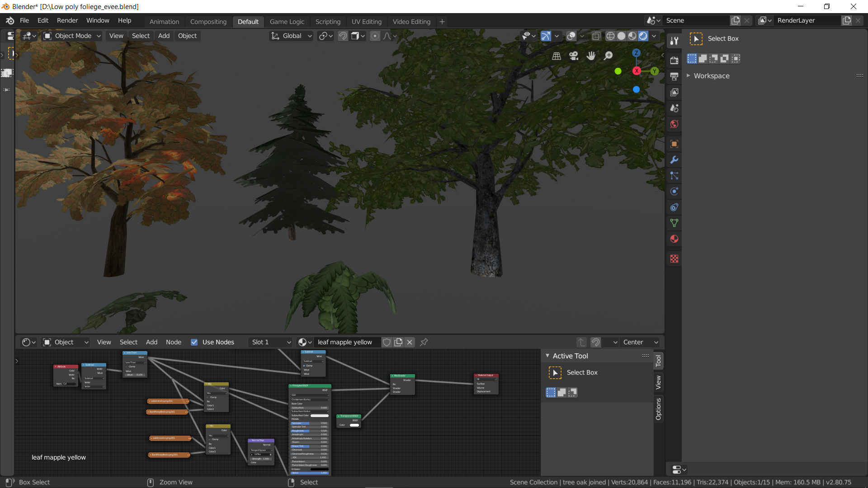Screen dimensions: 868x488
Task: Switch to the Scripting workspace tab
Action: (x=327, y=21)
